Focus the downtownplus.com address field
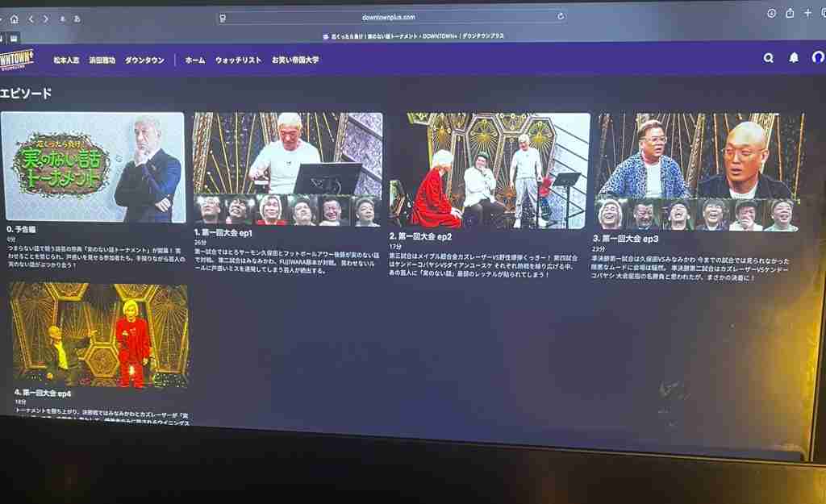 392,18
